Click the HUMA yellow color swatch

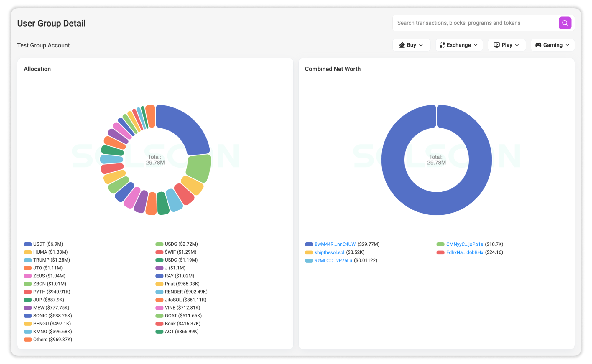[x=28, y=252]
